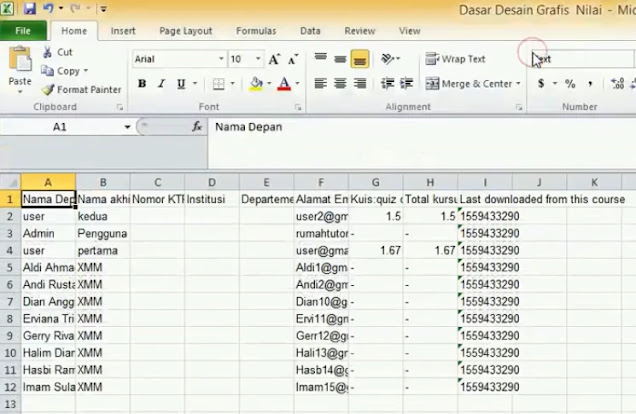636x414 pixels.
Task: Toggle Align Text Right
Action: (x=360, y=84)
